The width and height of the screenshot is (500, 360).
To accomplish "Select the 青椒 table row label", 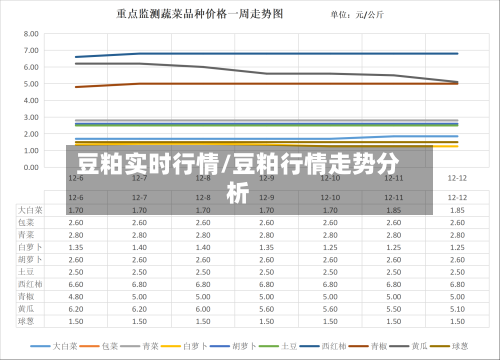I will 26,297.
